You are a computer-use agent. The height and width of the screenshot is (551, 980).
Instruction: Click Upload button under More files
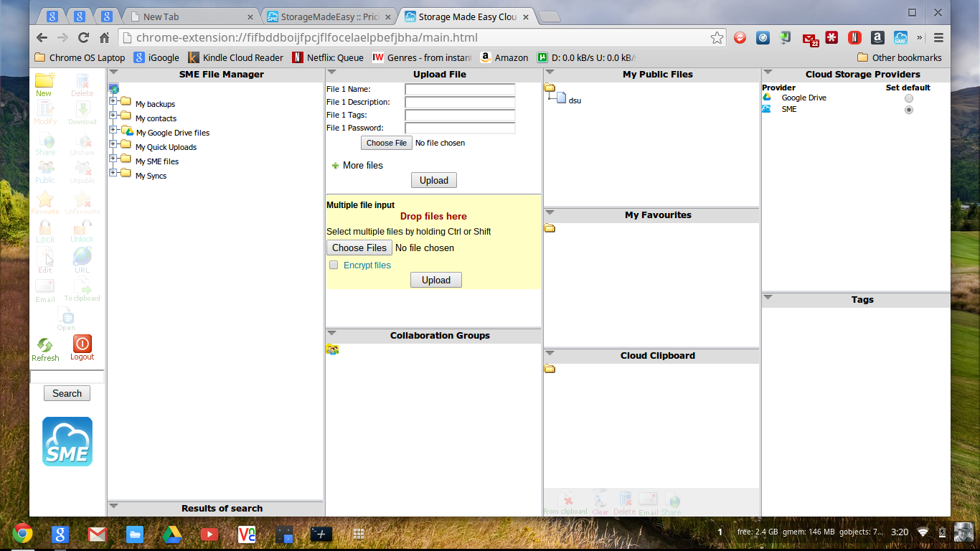click(x=434, y=180)
